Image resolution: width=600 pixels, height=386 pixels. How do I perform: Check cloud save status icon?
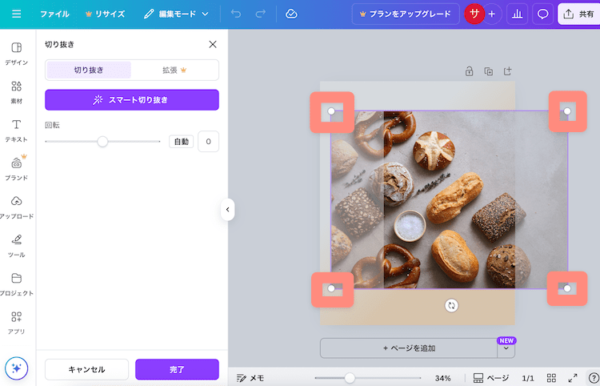pyautogui.click(x=292, y=14)
